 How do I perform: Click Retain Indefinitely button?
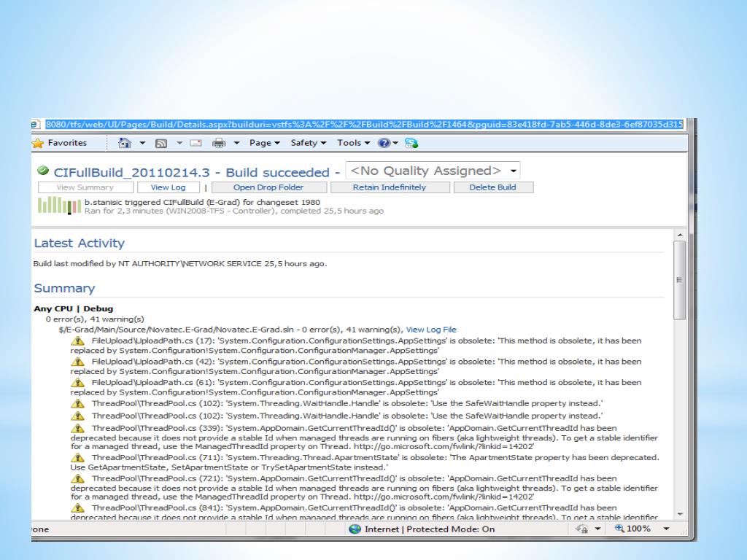pyautogui.click(x=390, y=187)
